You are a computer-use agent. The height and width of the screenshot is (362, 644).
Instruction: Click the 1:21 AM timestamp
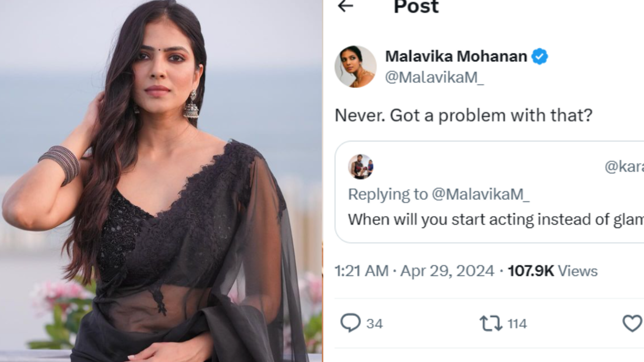pyautogui.click(x=361, y=271)
